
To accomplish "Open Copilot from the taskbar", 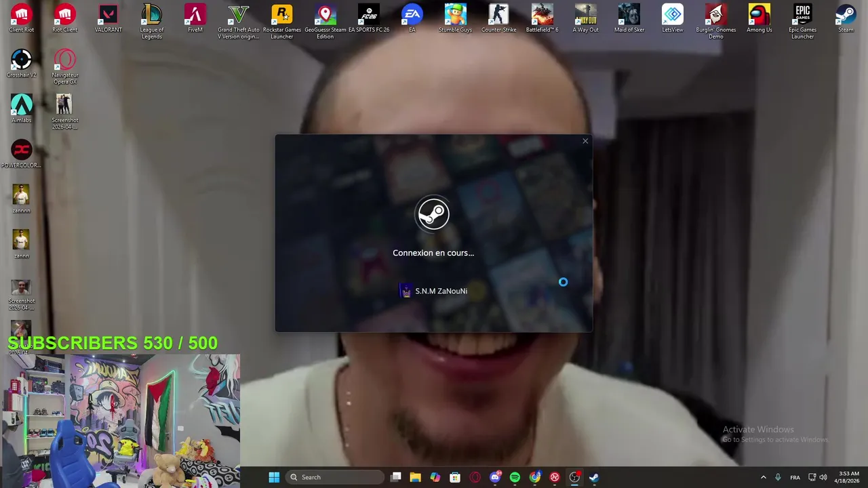I will (x=435, y=477).
